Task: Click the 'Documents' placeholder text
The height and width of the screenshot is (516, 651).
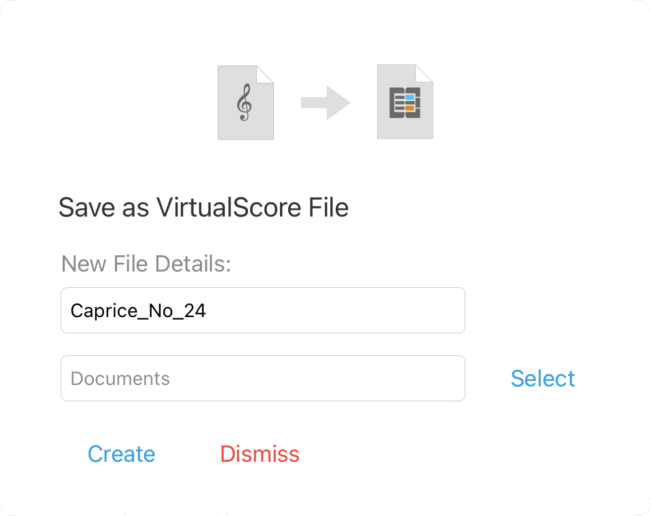Action: 120,379
